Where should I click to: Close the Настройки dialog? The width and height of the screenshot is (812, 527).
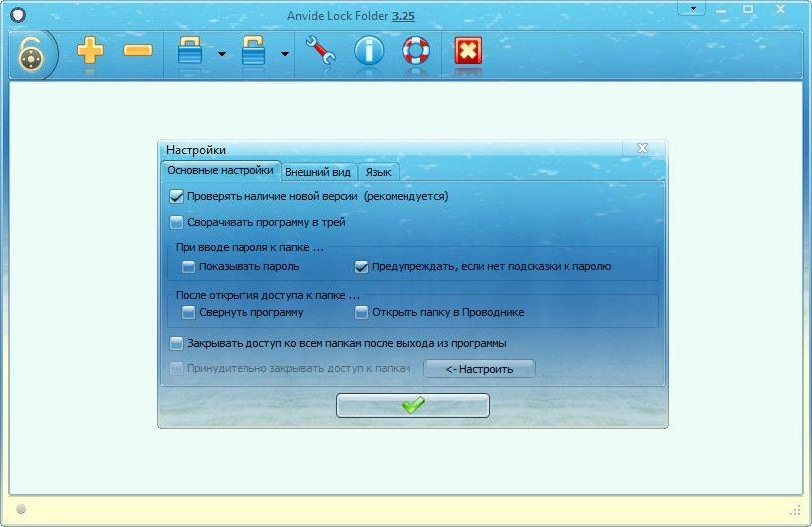pyautogui.click(x=642, y=148)
